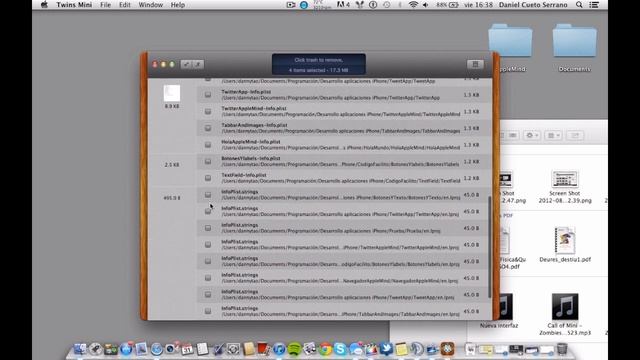The width and height of the screenshot is (640, 360).
Task: Click the 2.5 KB group size label
Action: pos(172,165)
